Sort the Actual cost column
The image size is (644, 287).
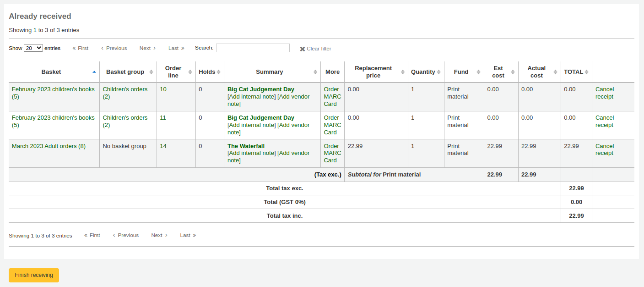pyautogui.click(x=555, y=72)
